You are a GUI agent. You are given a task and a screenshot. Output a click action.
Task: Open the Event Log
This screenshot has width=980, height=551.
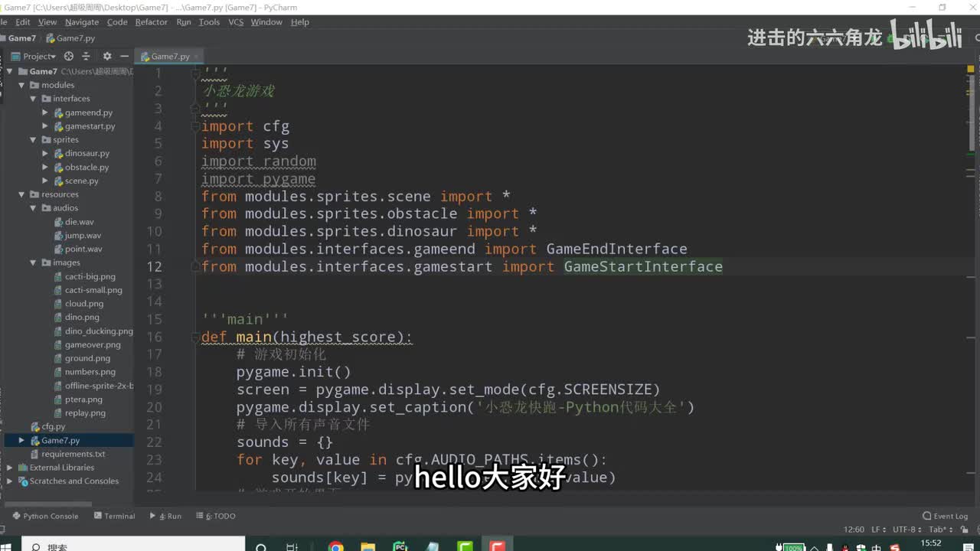[x=946, y=516]
